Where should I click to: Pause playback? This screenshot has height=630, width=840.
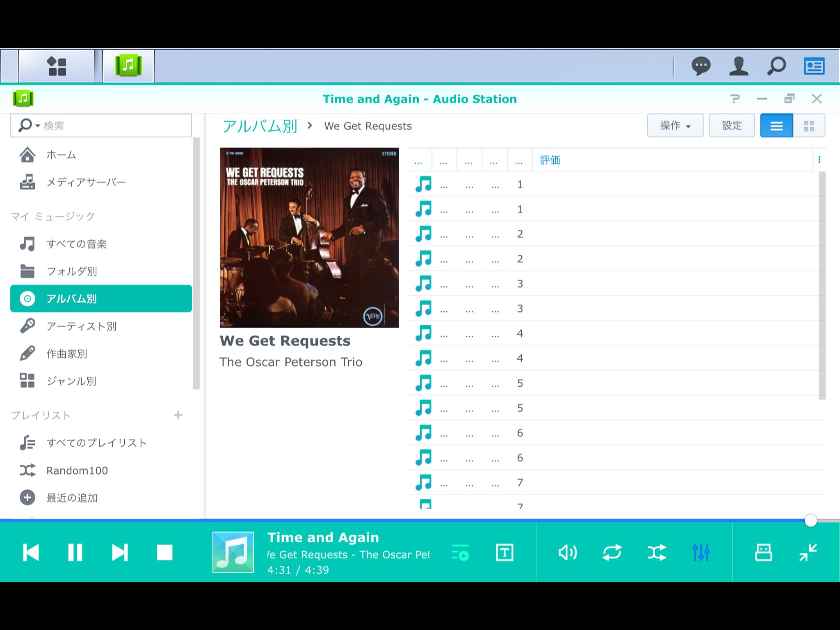pos(75,552)
